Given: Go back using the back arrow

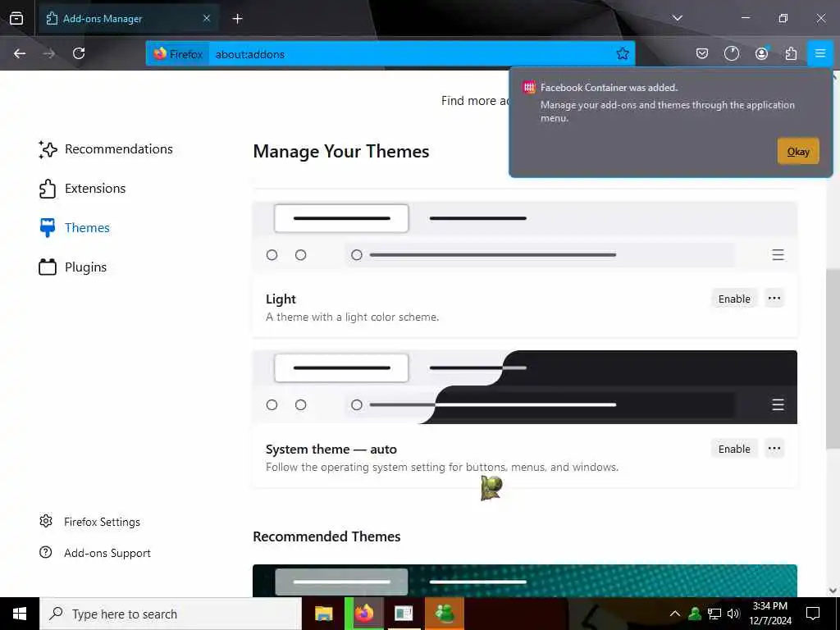Looking at the screenshot, I should pyautogui.click(x=20, y=53).
